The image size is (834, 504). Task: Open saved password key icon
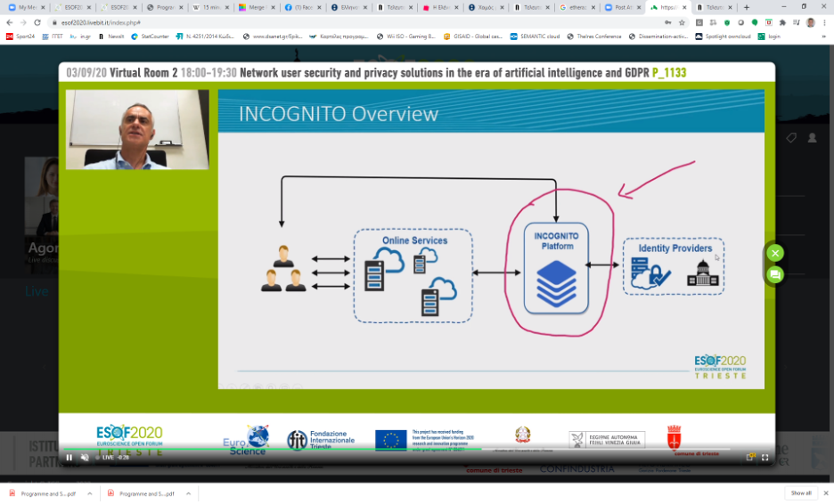[x=668, y=22]
